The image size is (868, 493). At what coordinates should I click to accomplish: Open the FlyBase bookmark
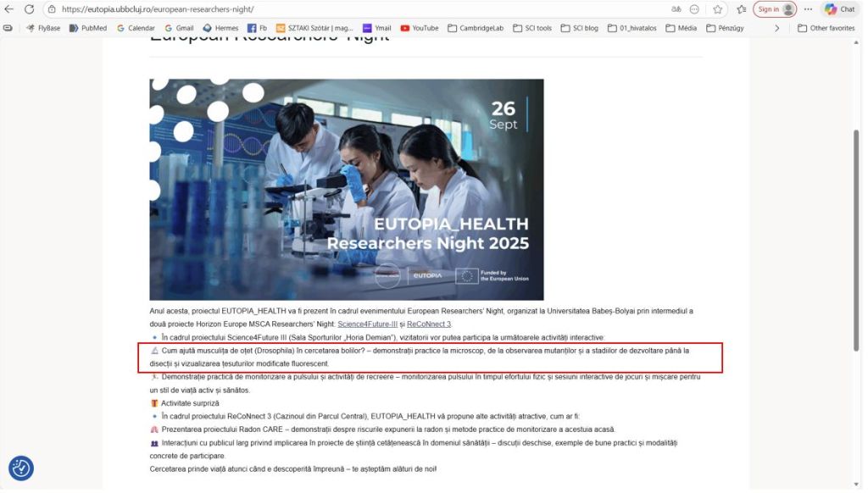point(43,28)
